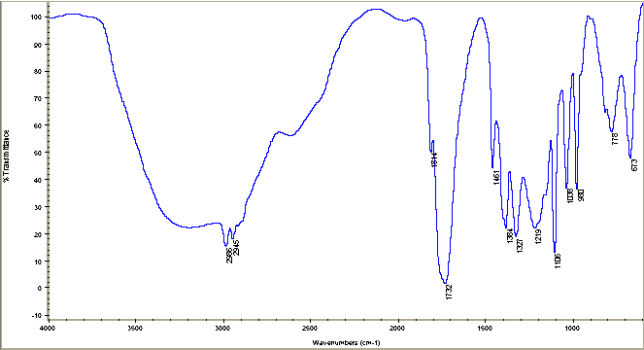
Task: Click the 1327 peak label
Action: pos(520,246)
